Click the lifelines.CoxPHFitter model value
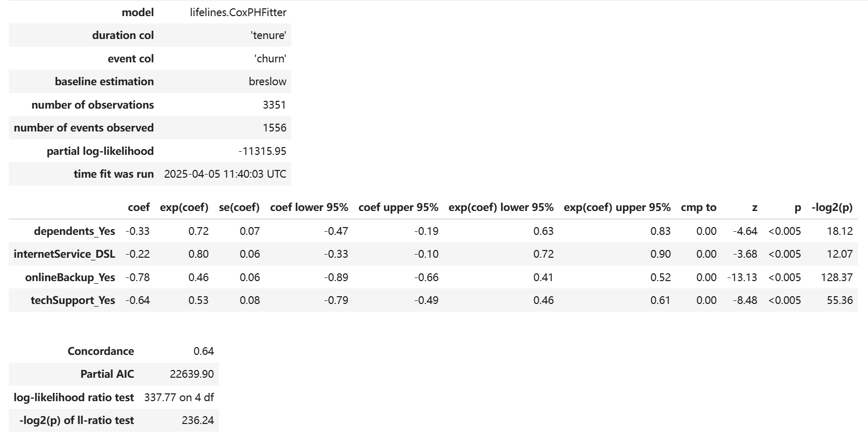 pyautogui.click(x=238, y=12)
